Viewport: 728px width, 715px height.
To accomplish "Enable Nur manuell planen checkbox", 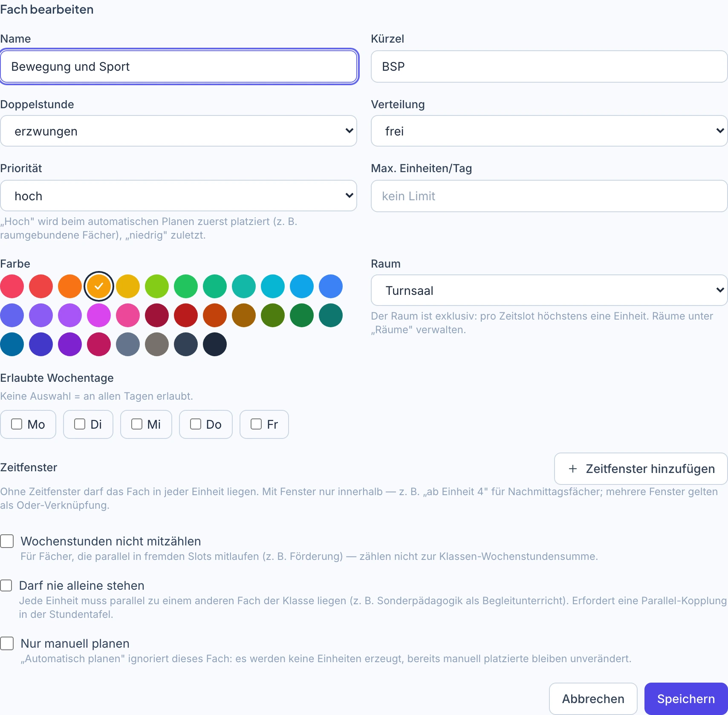I will click(x=7, y=643).
